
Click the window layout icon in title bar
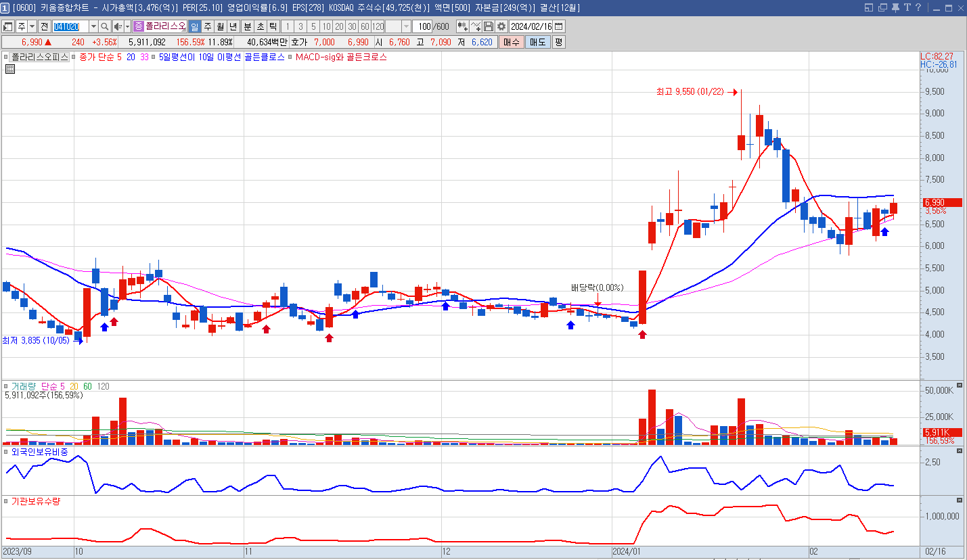click(x=870, y=7)
